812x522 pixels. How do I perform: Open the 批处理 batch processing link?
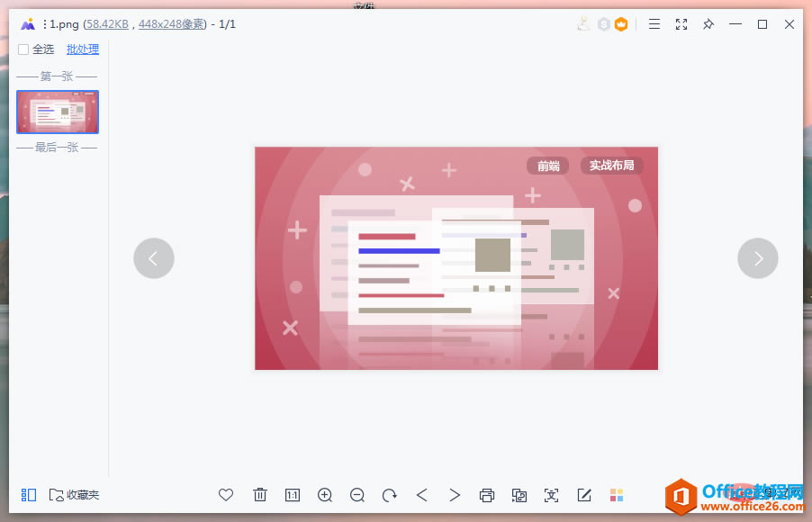(x=83, y=49)
